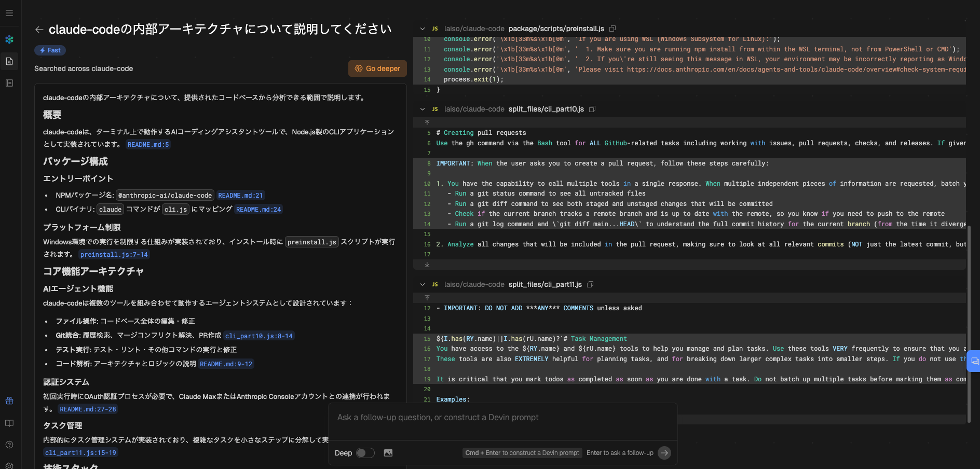Click the Cmd + Enter Devin prompt hint
The image size is (980, 469).
coord(522,453)
